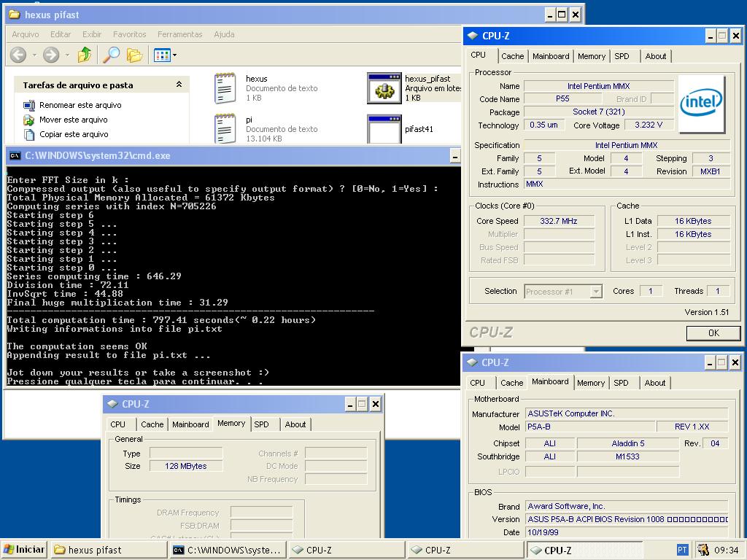Collapse the Tarefas de arquivo e pasta panel
Image resolution: width=747 pixels, height=560 pixels.
[x=179, y=85]
